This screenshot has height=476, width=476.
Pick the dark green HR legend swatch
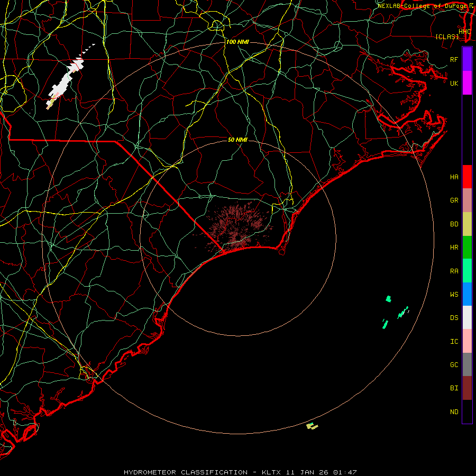click(x=467, y=248)
